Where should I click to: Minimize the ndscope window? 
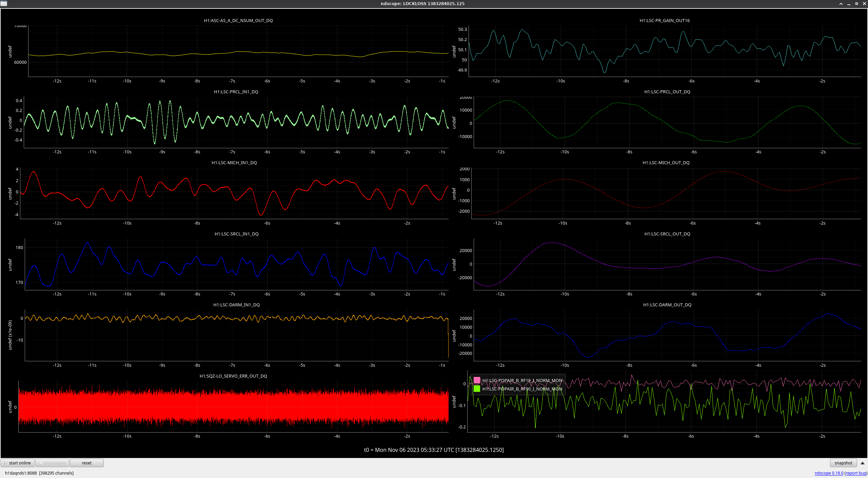pyautogui.click(x=849, y=3)
